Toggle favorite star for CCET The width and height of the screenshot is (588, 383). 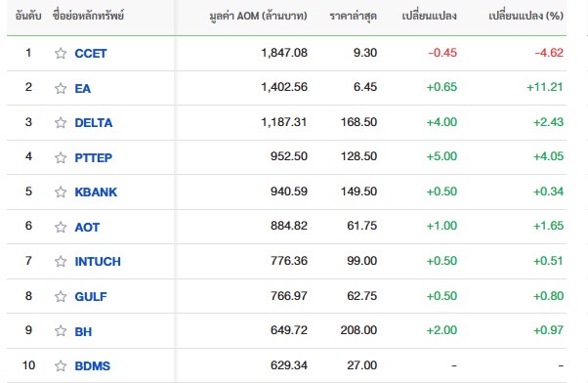click(x=61, y=54)
